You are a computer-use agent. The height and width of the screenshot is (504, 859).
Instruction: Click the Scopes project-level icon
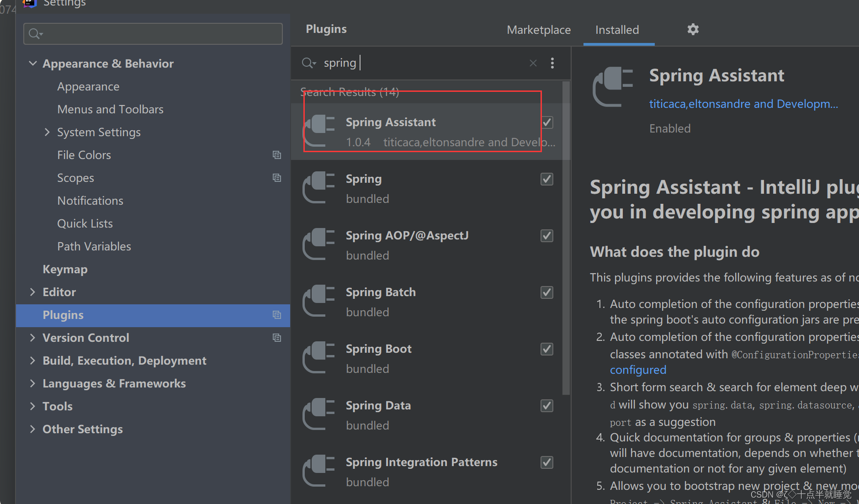[x=277, y=178]
